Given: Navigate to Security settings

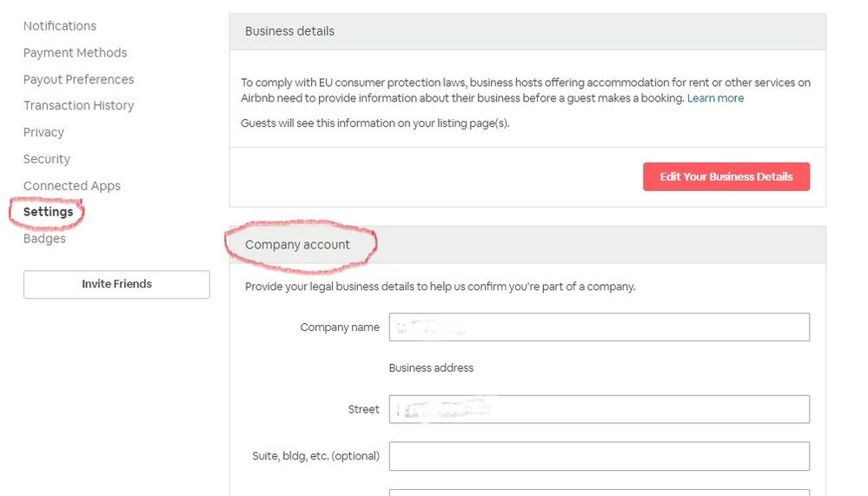Looking at the screenshot, I should click(47, 159).
